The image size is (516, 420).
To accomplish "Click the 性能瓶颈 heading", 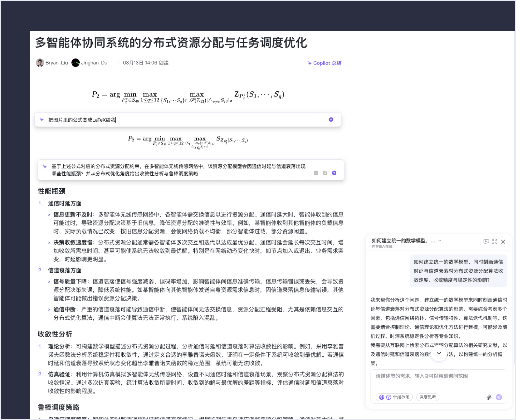I will pyautogui.click(x=52, y=191).
